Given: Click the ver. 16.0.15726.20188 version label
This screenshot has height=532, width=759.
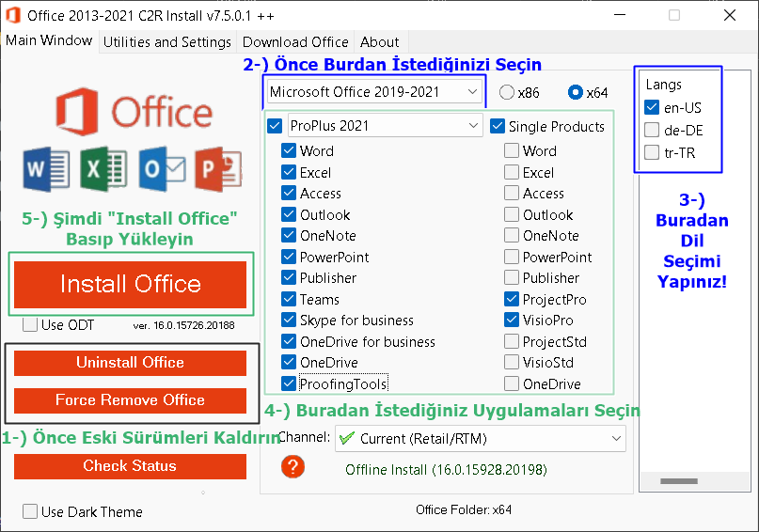Looking at the screenshot, I should tap(184, 325).
